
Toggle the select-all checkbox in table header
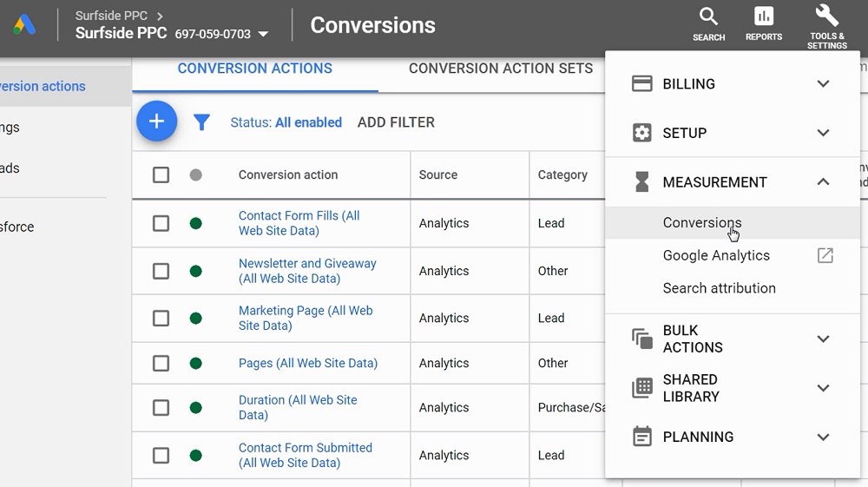[x=161, y=174]
